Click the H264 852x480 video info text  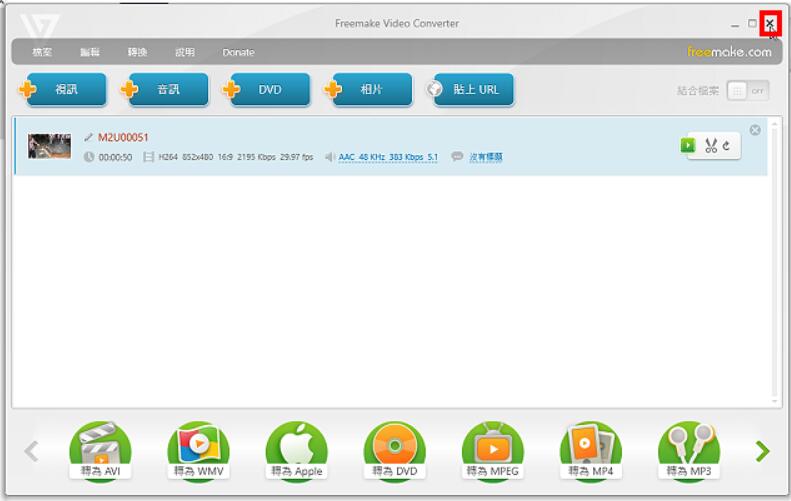coord(236,157)
